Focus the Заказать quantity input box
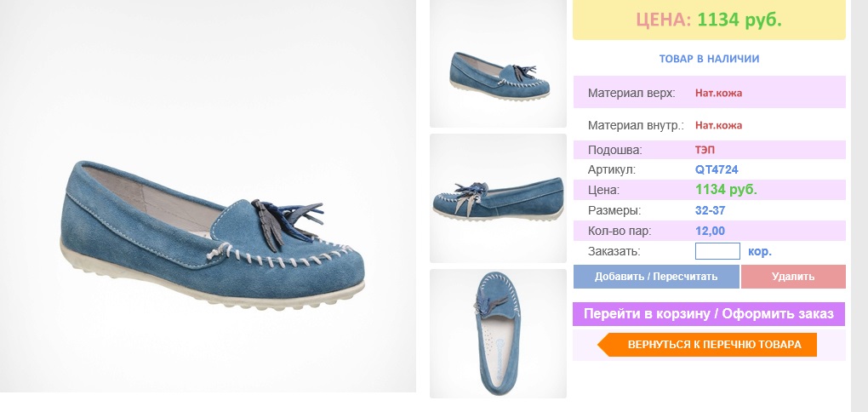The width and height of the screenshot is (868, 412). click(x=717, y=251)
